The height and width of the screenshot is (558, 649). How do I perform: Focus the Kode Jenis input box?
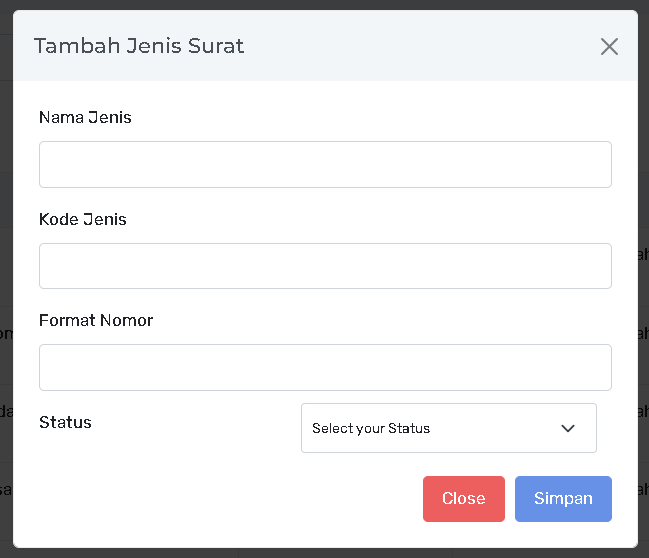coord(325,266)
